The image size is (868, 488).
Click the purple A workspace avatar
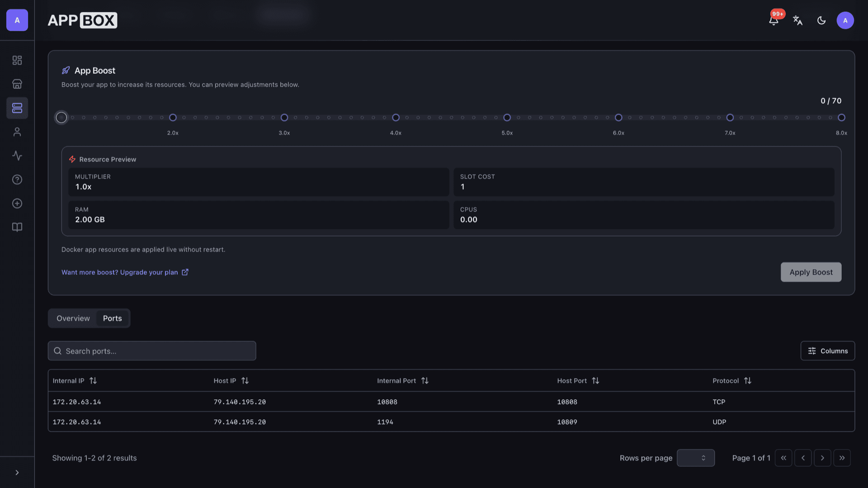(17, 20)
